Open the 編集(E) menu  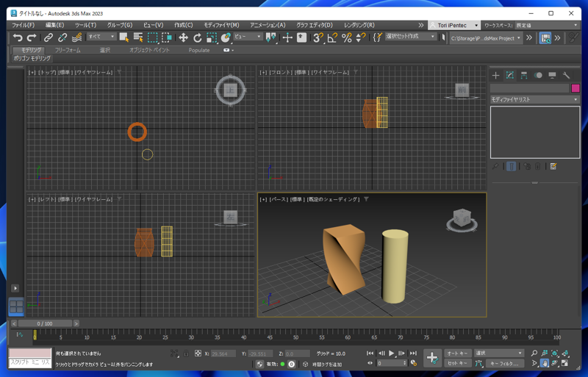(x=54, y=25)
